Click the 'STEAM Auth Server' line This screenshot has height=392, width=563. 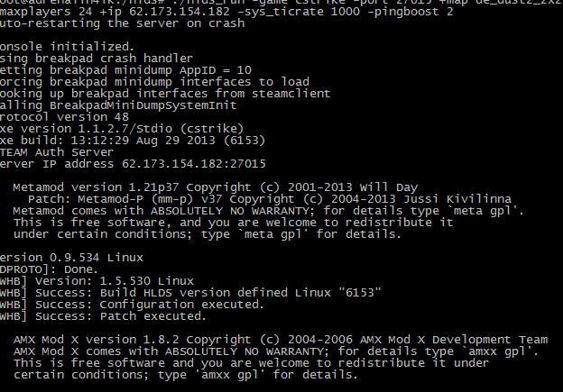(57, 152)
